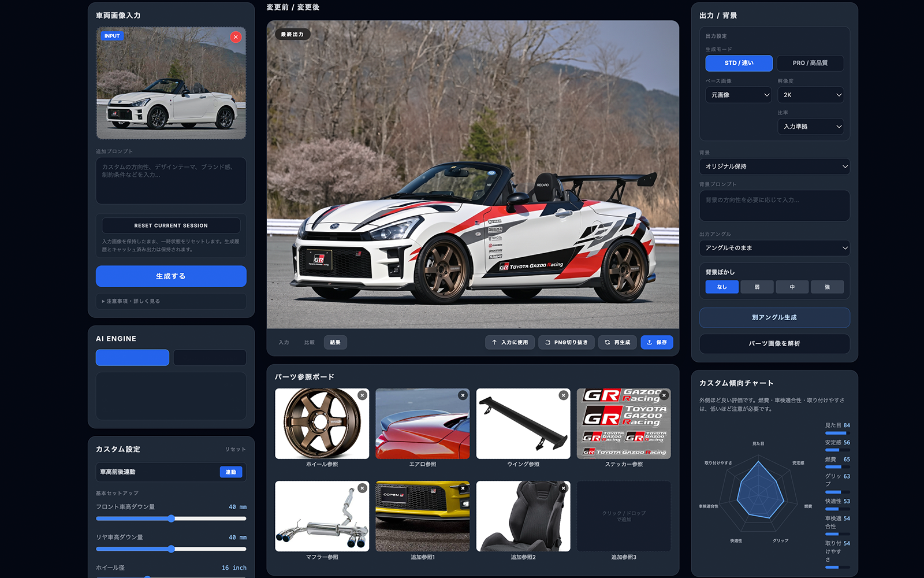Remove the 追加参照1 bumper reference image
Viewport: 924px width, 578px height.
click(463, 488)
